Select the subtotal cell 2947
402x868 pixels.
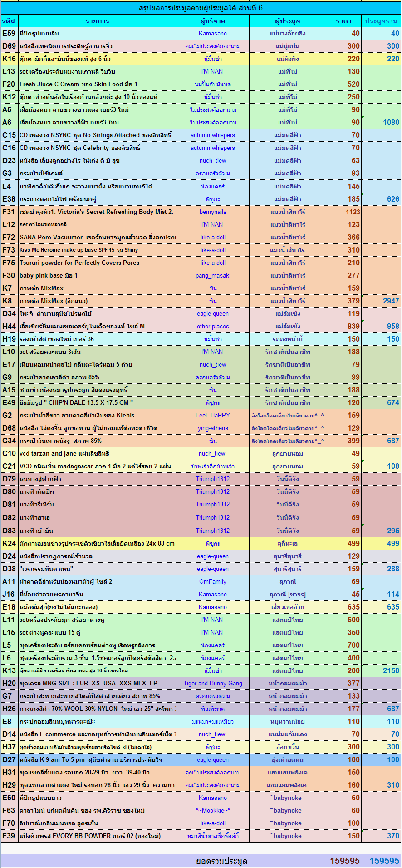(381, 301)
